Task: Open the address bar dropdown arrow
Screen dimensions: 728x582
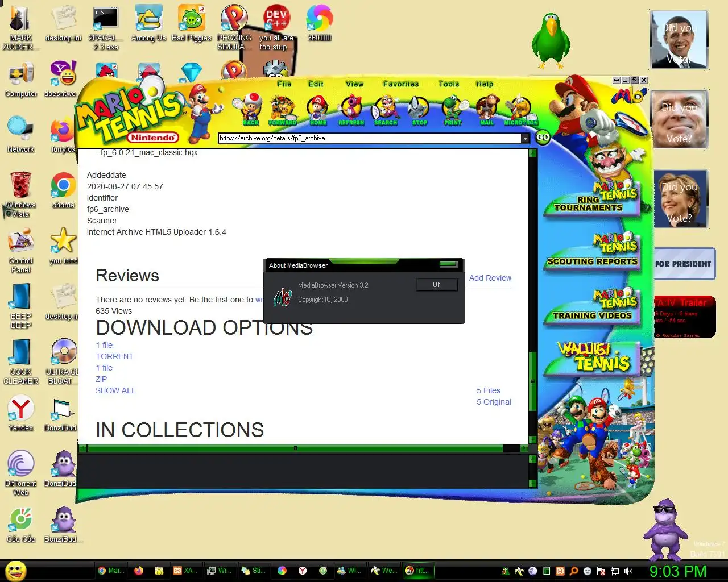Action: pyautogui.click(x=525, y=138)
